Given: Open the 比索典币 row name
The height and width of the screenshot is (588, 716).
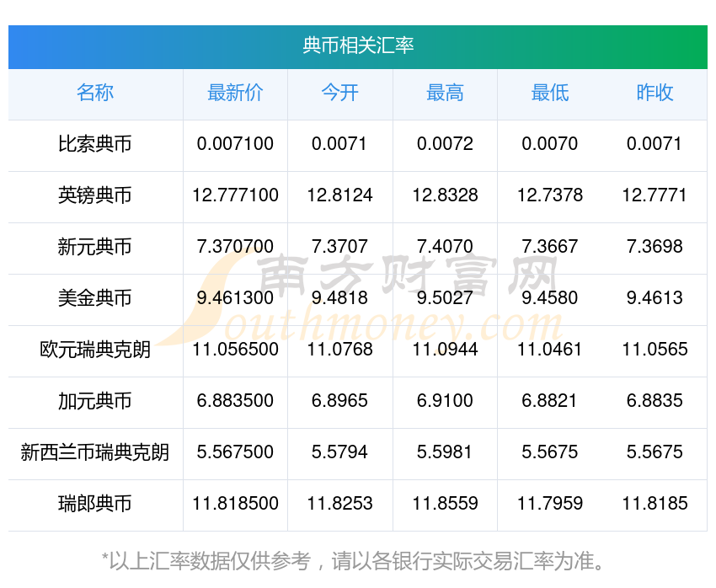Looking at the screenshot, I should 95,144.
